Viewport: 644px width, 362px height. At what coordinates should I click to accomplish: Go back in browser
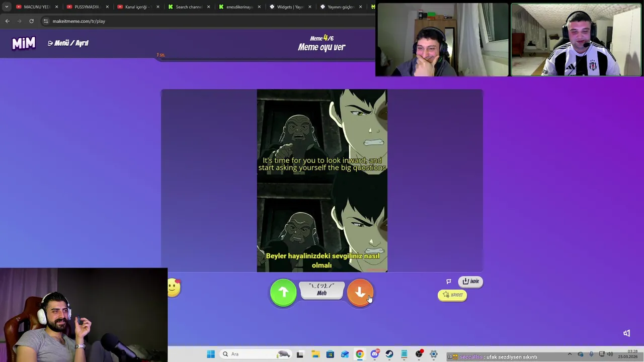[7, 21]
